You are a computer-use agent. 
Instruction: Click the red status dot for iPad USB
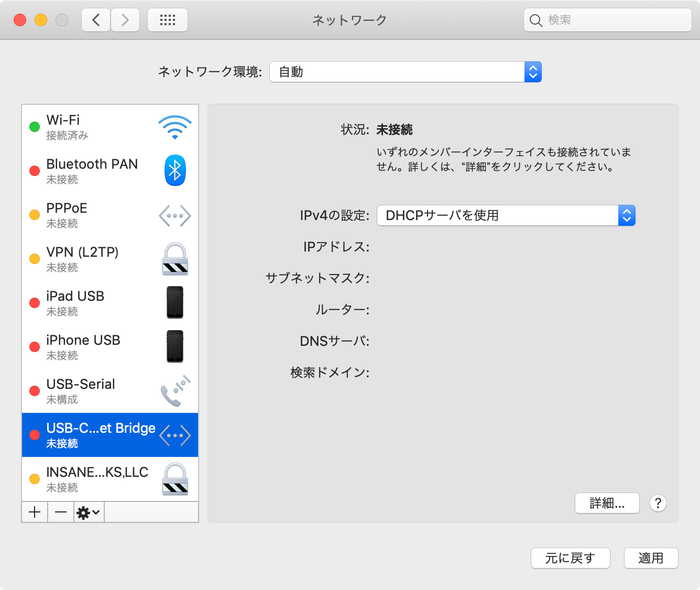point(35,303)
